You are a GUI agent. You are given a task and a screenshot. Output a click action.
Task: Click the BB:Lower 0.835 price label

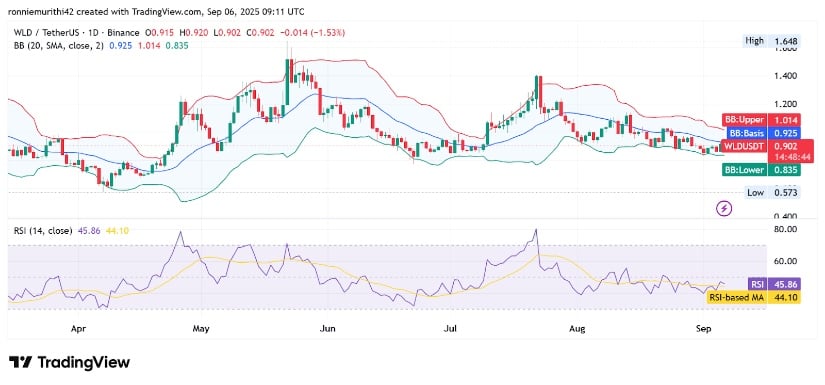pos(760,169)
